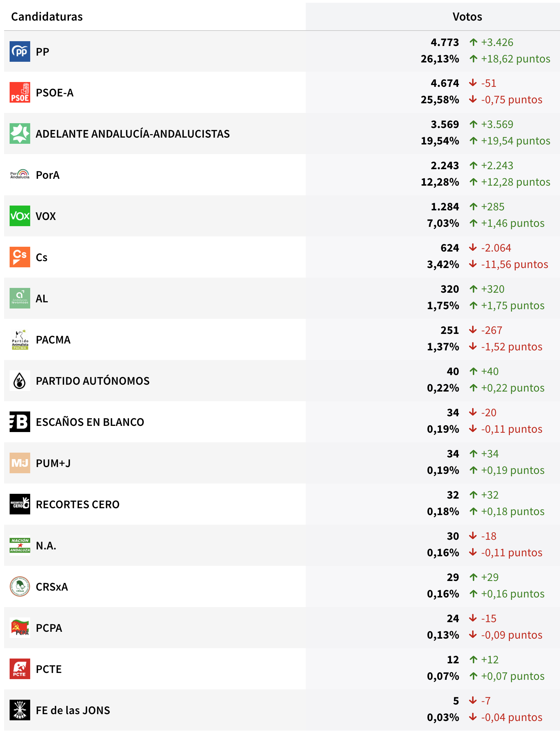Click the Adelante Andalucía green logo
Screen dimensions: 560x733
(x=20, y=134)
